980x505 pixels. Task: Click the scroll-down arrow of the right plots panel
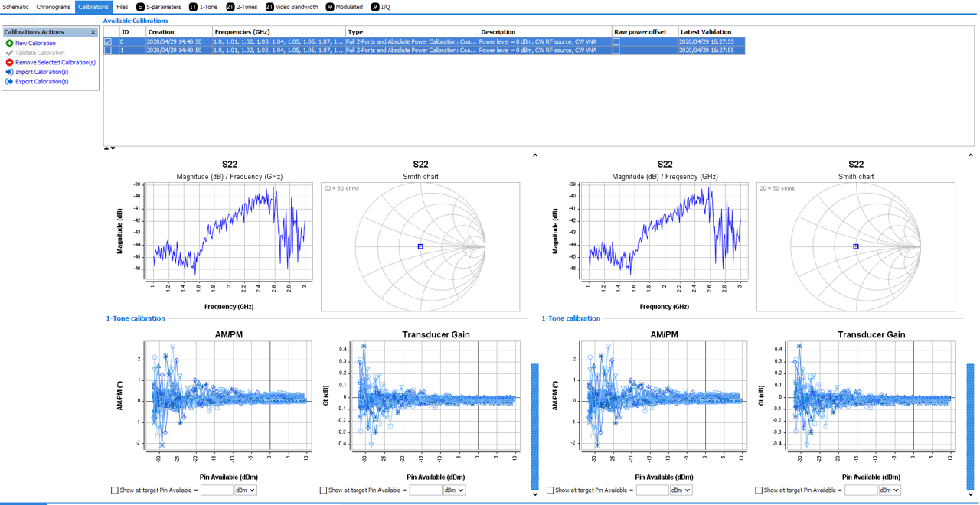tap(970, 494)
